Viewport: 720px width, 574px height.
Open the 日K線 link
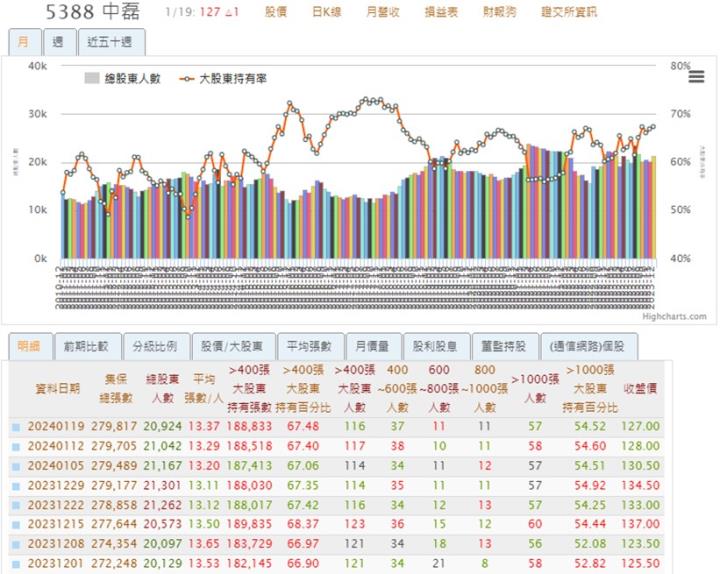325,12
